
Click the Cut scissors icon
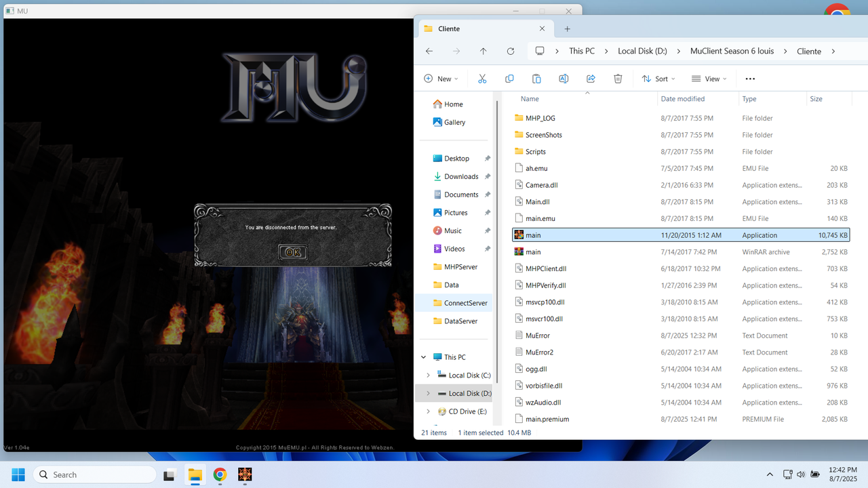pyautogui.click(x=482, y=79)
